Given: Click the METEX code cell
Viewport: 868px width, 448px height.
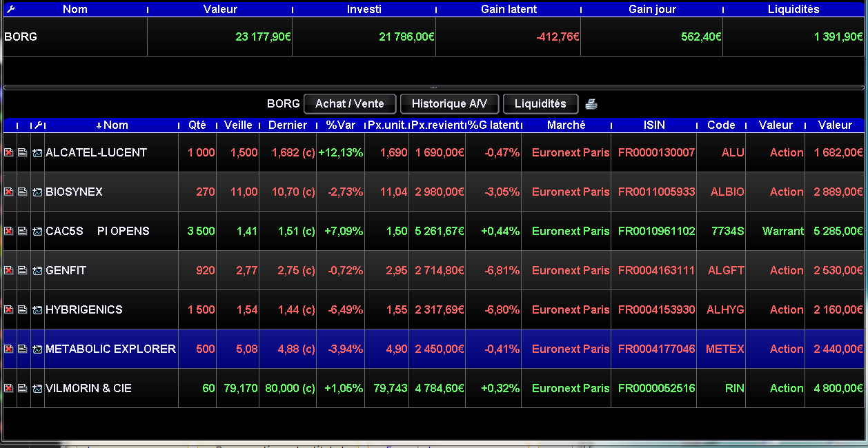Looking at the screenshot, I should click(x=725, y=349).
